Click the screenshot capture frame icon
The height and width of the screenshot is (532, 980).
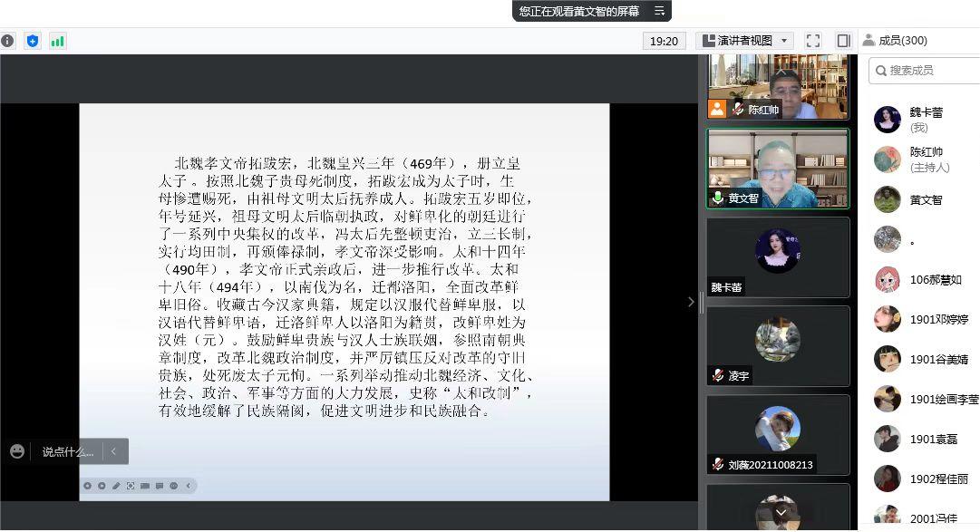pyautogui.click(x=131, y=486)
